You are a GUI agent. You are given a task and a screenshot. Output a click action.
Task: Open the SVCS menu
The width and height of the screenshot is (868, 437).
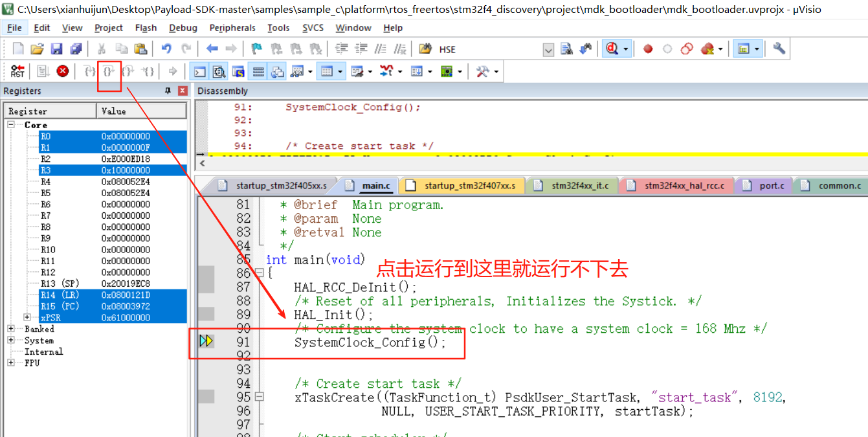click(313, 28)
